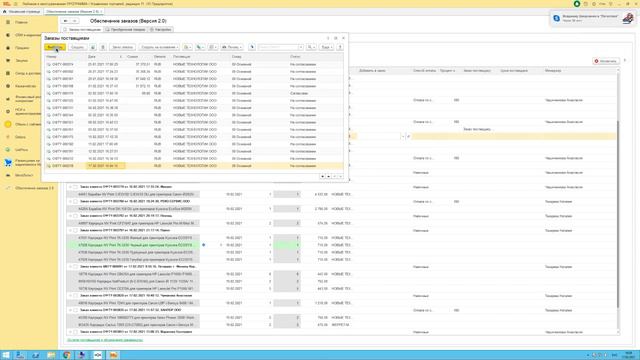Click the green notification circle icon in title bar
640x360 pixels.
(x=577, y=4)
